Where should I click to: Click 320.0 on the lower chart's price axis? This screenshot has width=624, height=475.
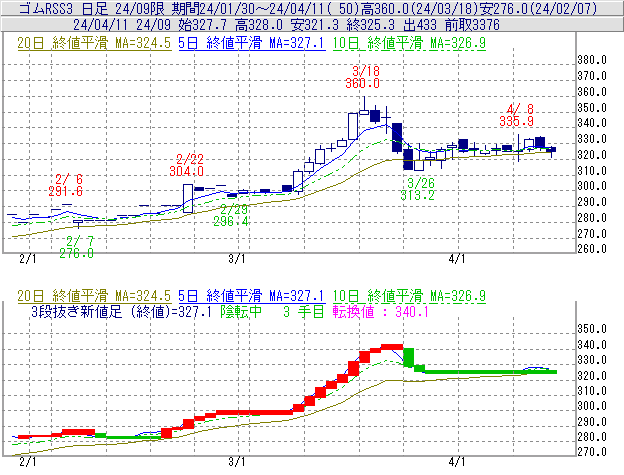pos(592,376)
